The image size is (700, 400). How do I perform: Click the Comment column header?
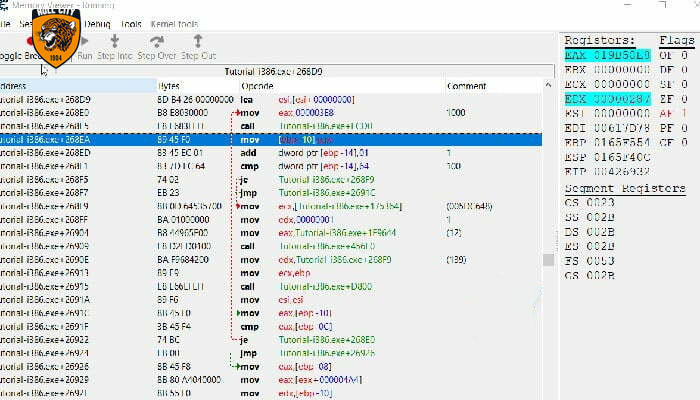(x=466, y=86)
